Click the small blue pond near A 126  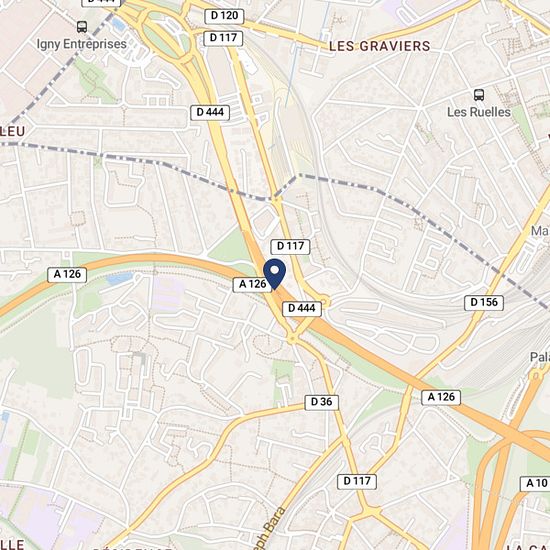tap(119, 278)
